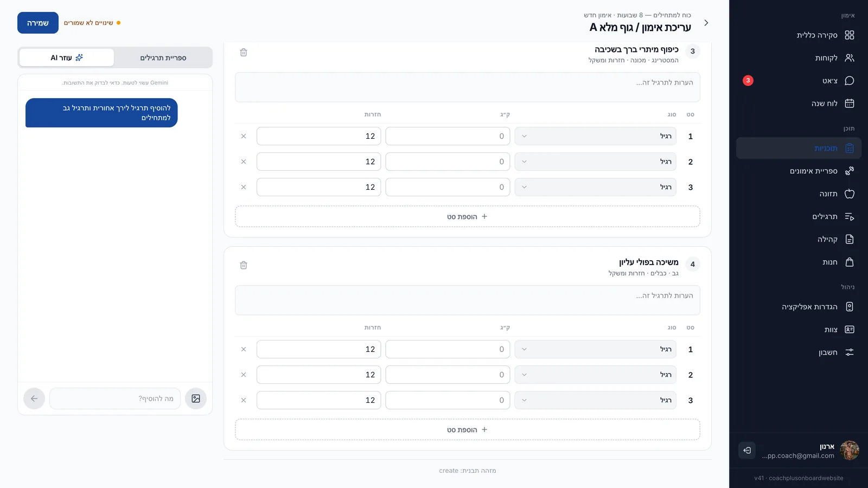The width and height of the screenshot is (868, 488).
Task: Send the AI chat message arrow
Action: (34, 399)
